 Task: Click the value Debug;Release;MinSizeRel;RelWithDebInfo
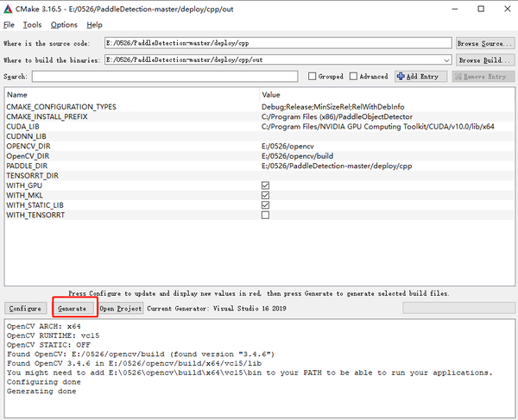point(333,107)
